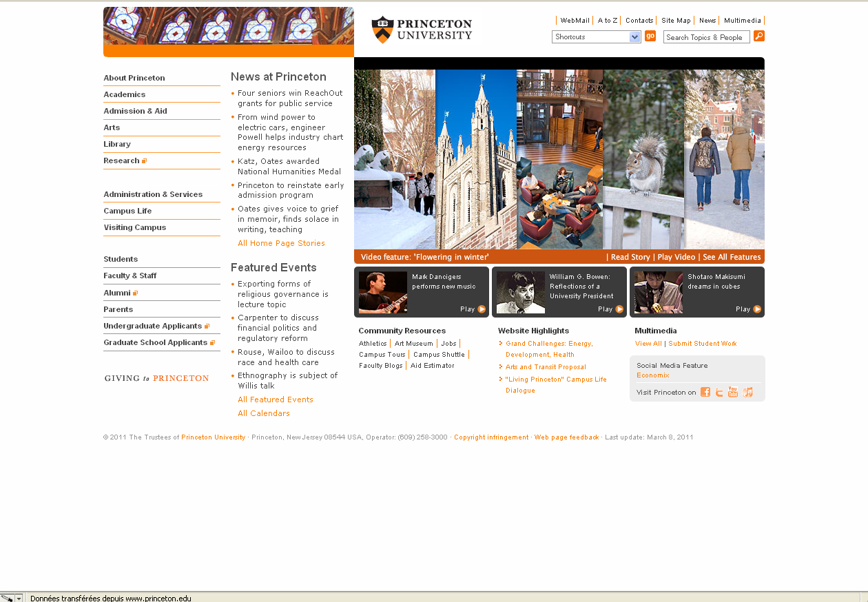Open Visiting Campus
Image resolution: width=868 pixels, height=602 pixels.
(x=135, y=227)
